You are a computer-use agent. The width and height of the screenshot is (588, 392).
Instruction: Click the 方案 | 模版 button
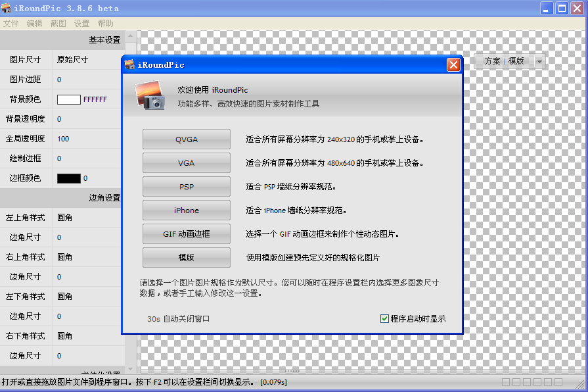504,61
